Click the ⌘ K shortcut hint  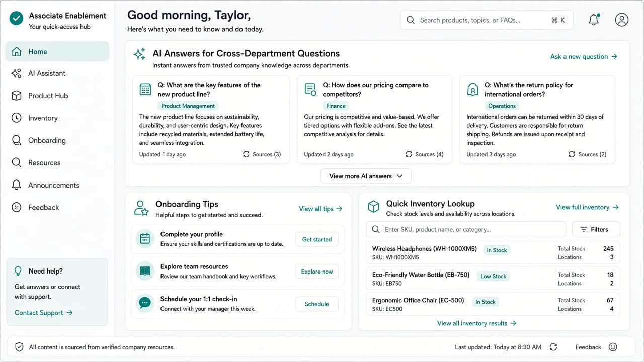coord(558,20)
